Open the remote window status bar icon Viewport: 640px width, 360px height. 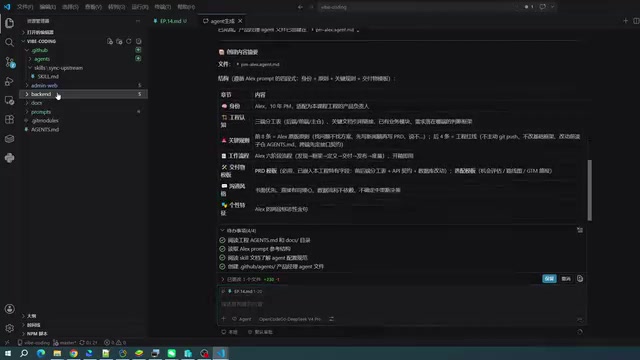tap(7, 343)
